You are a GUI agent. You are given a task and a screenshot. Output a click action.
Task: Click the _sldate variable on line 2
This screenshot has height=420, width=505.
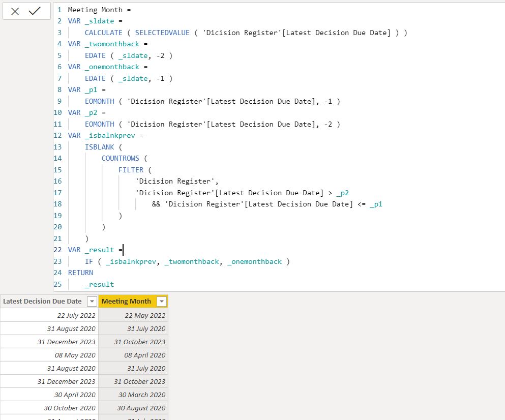pos(99,21)
